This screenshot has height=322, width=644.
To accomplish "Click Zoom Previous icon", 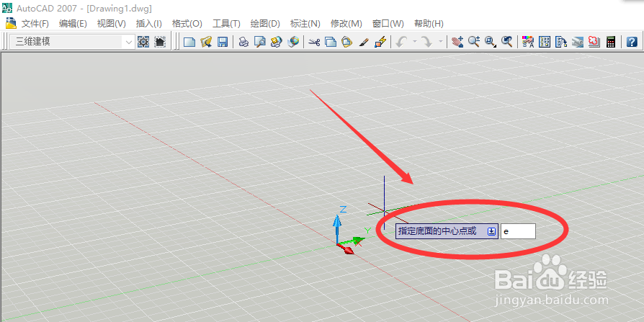I will 507,42.
